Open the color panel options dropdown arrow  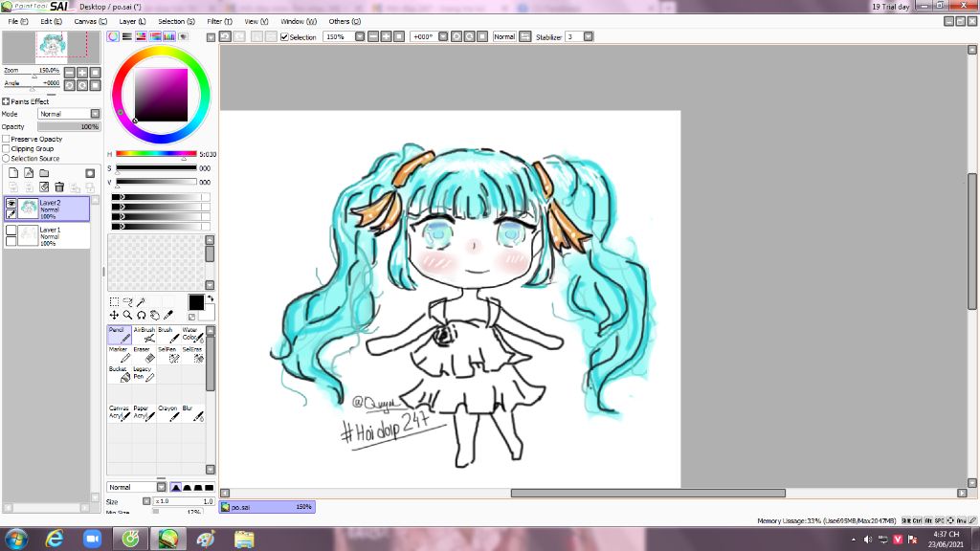pyautogui.click(x=211, y=37)
